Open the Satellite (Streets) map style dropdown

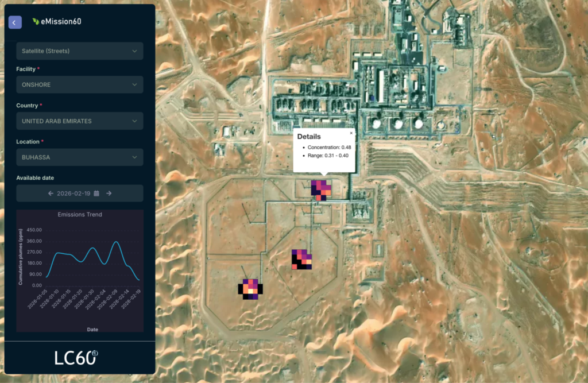(x=79, y=51)
